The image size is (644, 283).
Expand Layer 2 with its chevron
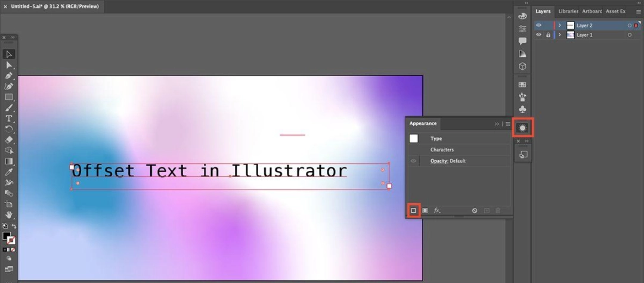click(x=559, y=26)
